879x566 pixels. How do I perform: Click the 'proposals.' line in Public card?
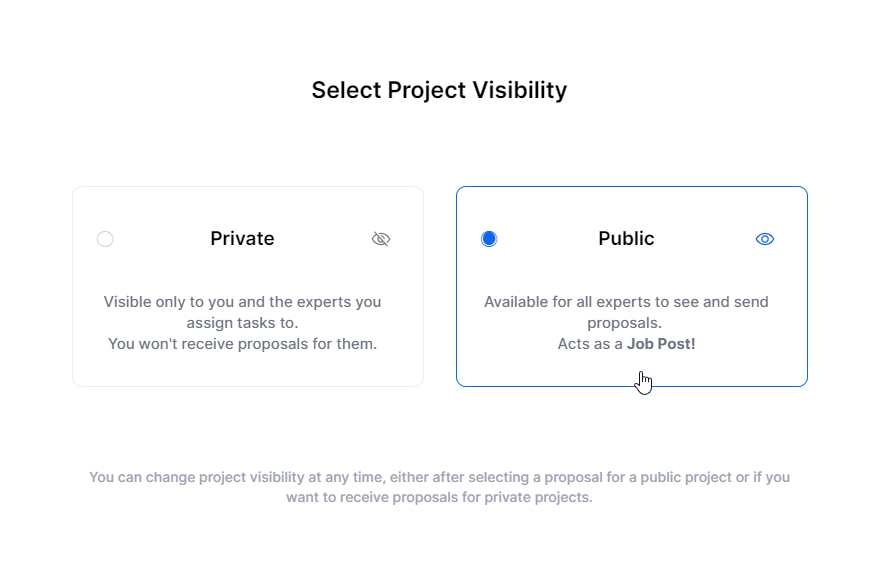coord(624,323)
